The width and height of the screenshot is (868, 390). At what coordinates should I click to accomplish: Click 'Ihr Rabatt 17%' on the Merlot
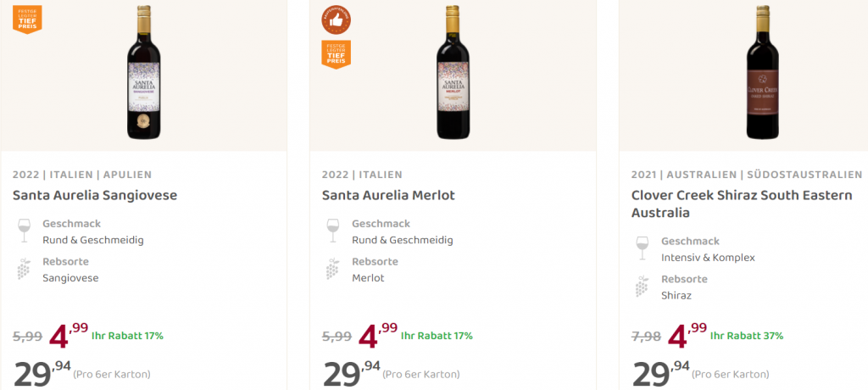437,336
